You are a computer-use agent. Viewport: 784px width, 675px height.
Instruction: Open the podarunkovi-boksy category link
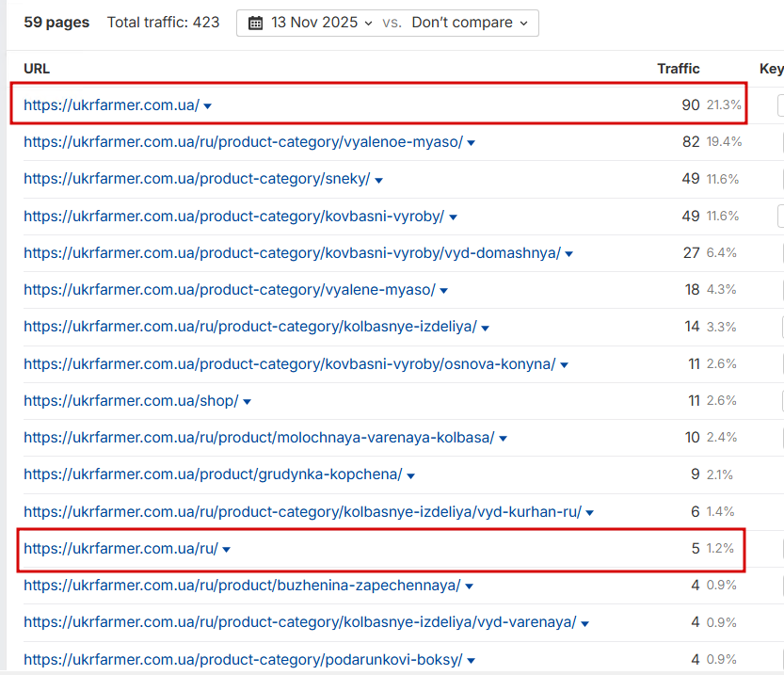point(244,660)
